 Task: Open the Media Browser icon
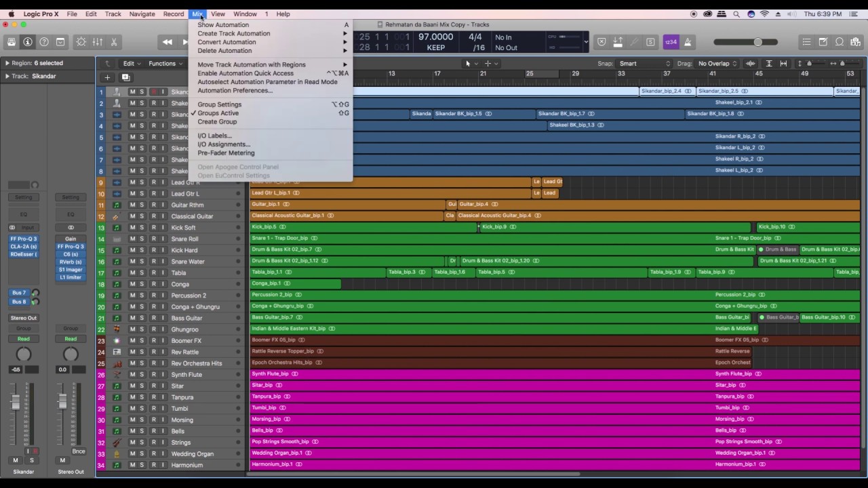point(856,42)
